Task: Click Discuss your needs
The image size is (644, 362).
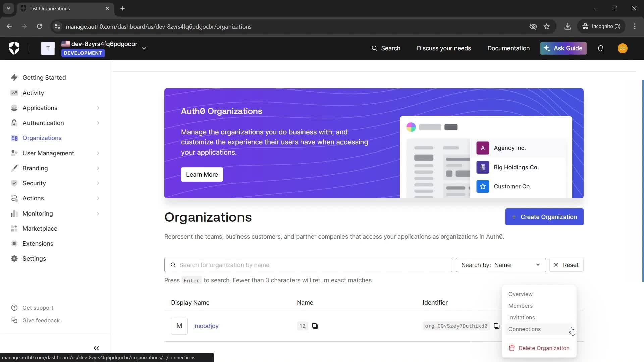Action: 444,48
